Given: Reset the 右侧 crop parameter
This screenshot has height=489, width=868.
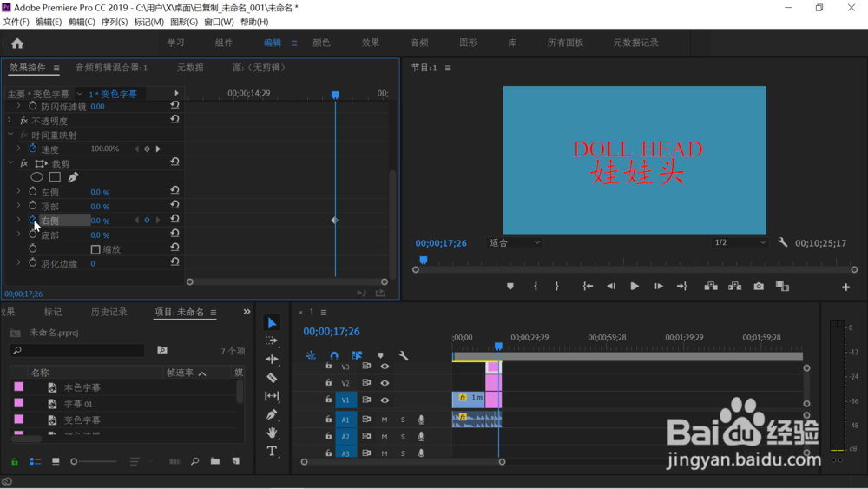Looking at the screenshot, I should [x=175, y=219].
